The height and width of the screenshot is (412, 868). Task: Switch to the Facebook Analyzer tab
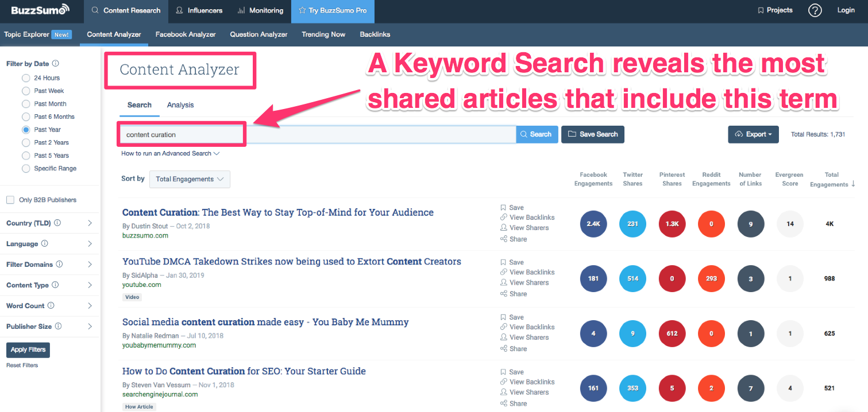(186, 34)
